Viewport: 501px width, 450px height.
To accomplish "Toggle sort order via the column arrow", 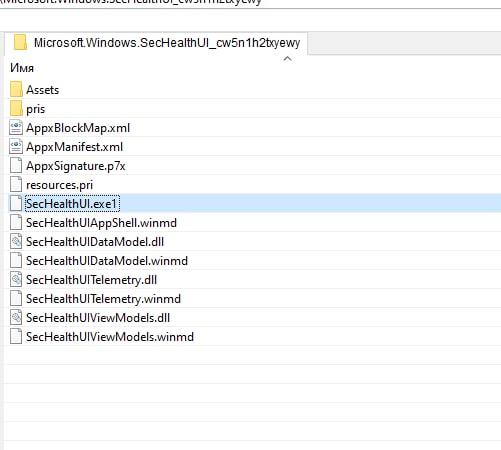I will tap(287, 59).
